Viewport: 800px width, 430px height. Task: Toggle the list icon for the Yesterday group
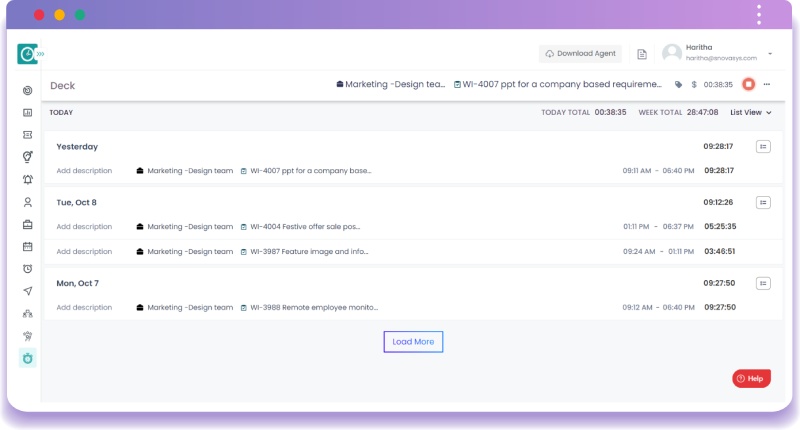763,146
